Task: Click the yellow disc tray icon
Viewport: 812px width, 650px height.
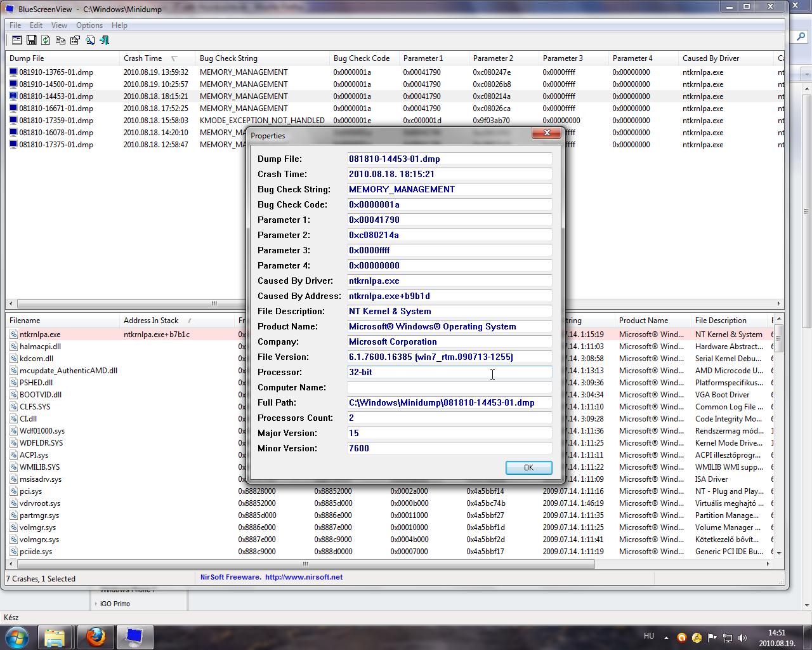Action: point(697,637)
